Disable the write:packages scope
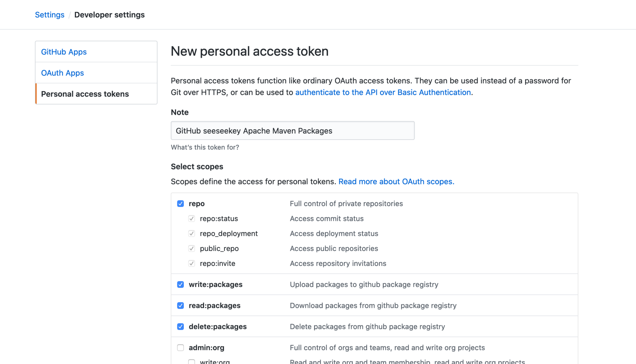The image size is (636, 364). [180, 284]
